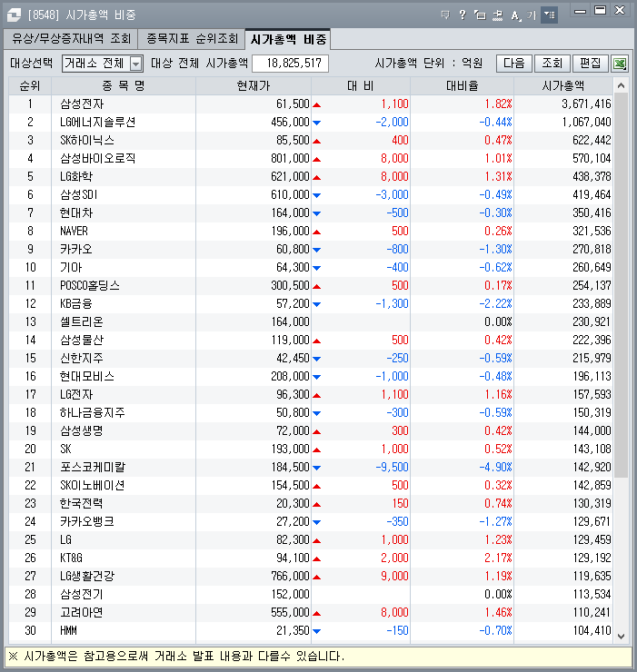
Task: Click the 18,825,517 total market cap field
Action: click(x=291, y=64)
